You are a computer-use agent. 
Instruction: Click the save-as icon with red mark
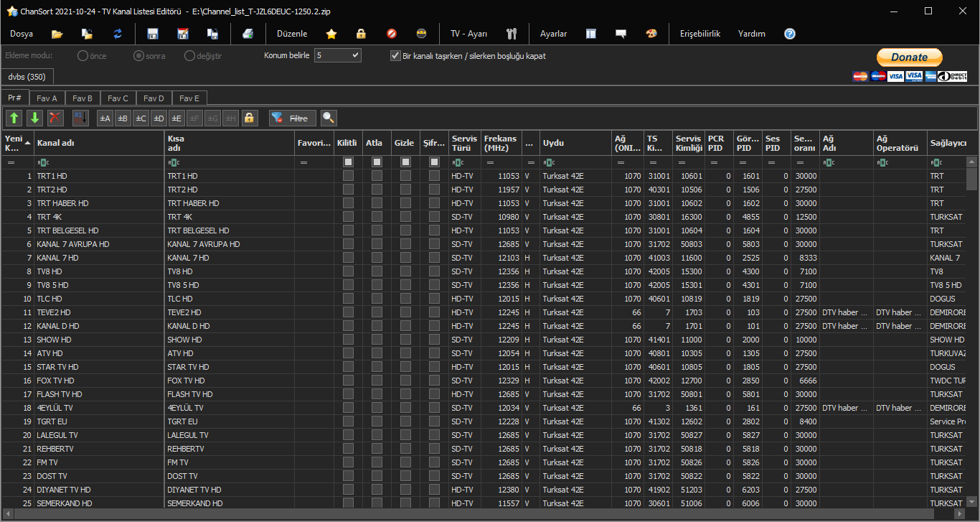coord(182,34)
